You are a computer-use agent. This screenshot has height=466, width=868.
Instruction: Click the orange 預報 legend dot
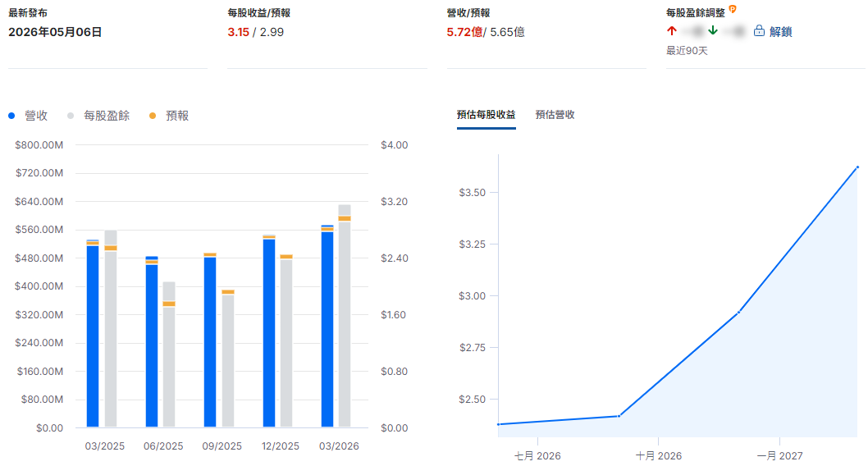(x=153, y=116)
